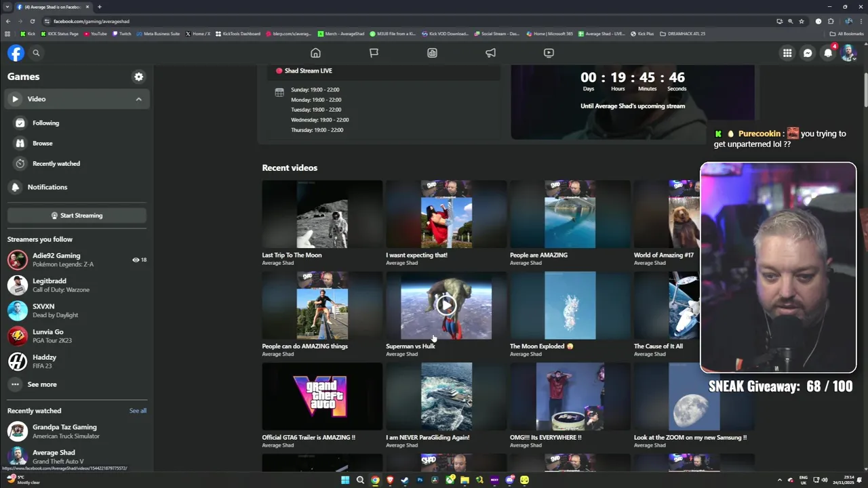Open the Windows Start button

(x=345, y=480)
